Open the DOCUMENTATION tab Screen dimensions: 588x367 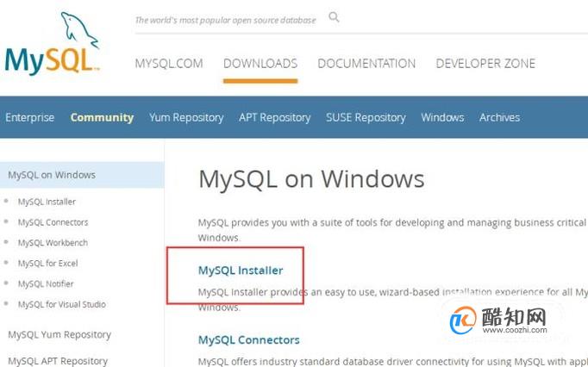pos(366,64)
